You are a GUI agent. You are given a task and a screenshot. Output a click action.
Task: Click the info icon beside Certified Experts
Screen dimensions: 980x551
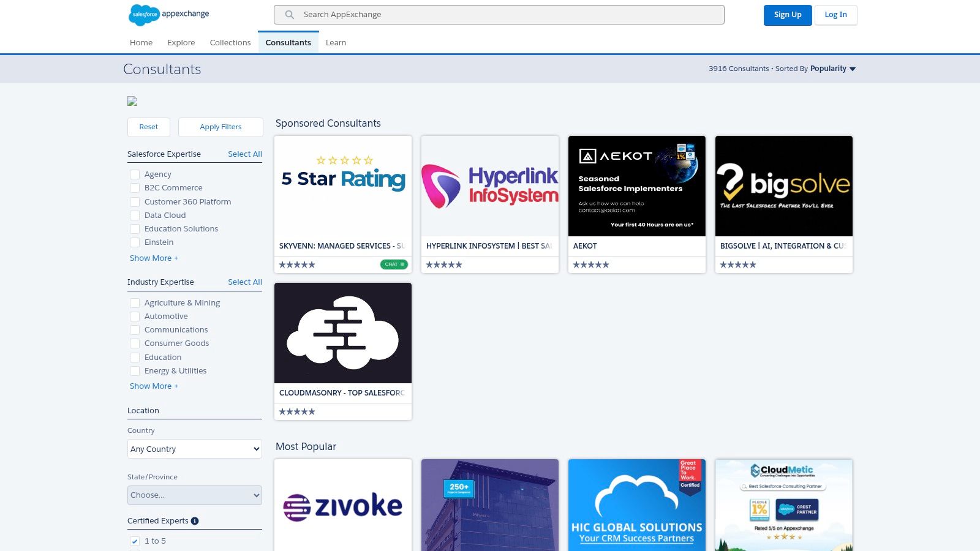point(195,520)
